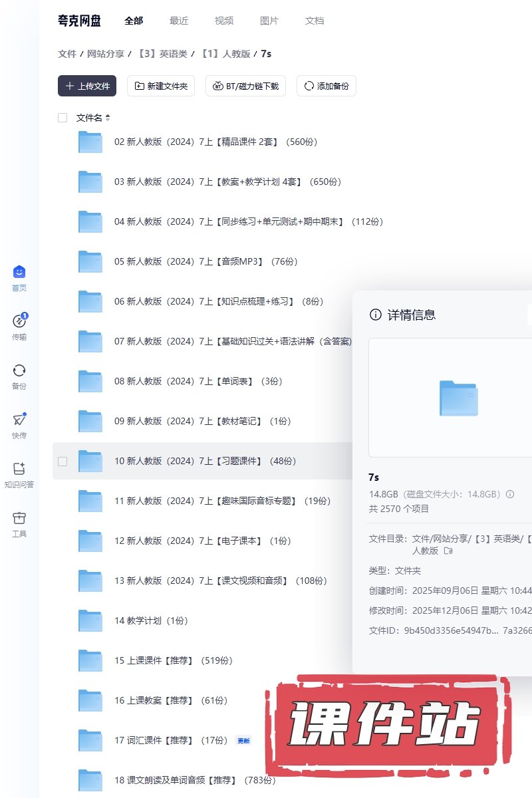The height and width of the screenshot is (798, 532).
Task: Go to 【3】英语类 in the breadcrumb
Action: (x=163, y=54)
